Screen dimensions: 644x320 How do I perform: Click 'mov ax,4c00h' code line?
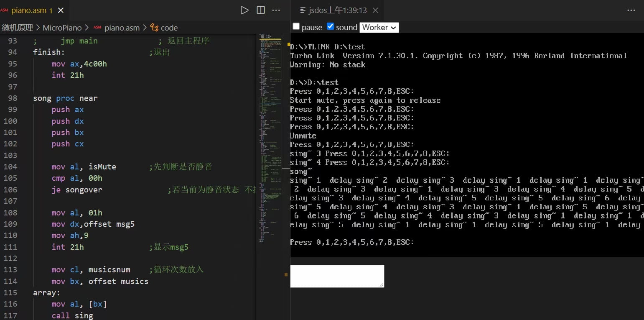coord(79,64)
